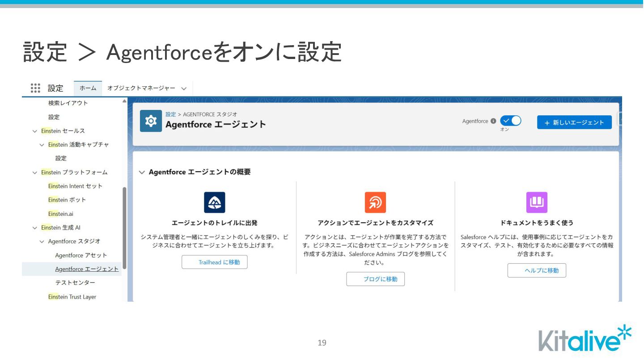The height and width of the screenshot is (362, 644).
Task: Select Agentforce エージェント in the sidebar
Action: pos(87,269)
